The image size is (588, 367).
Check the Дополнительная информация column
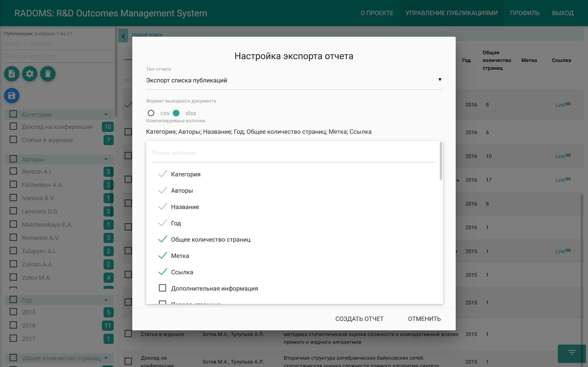[x=162, y=288]
